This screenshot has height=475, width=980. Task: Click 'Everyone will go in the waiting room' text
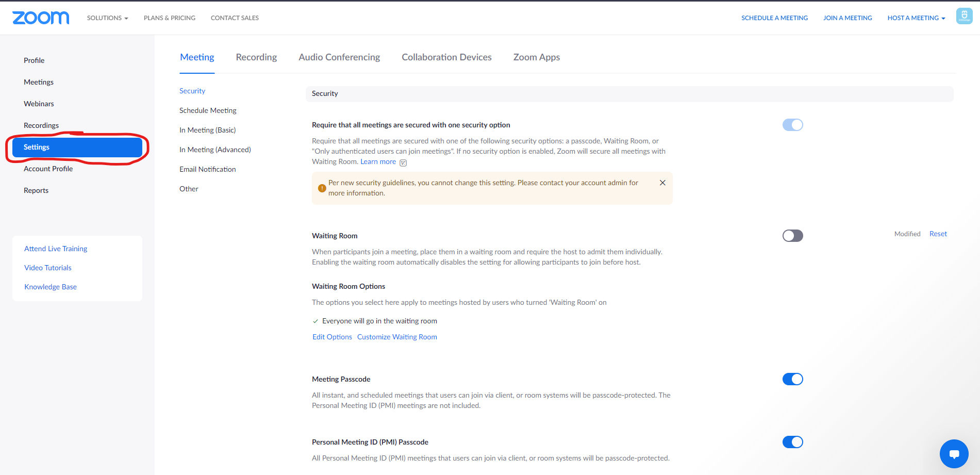click(x=379, y=321)
